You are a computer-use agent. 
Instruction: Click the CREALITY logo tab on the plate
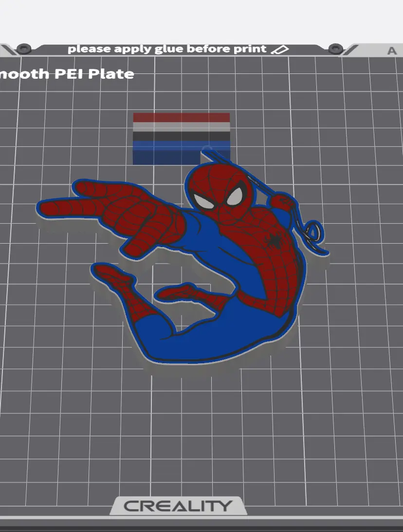click(x=179, y=506)
